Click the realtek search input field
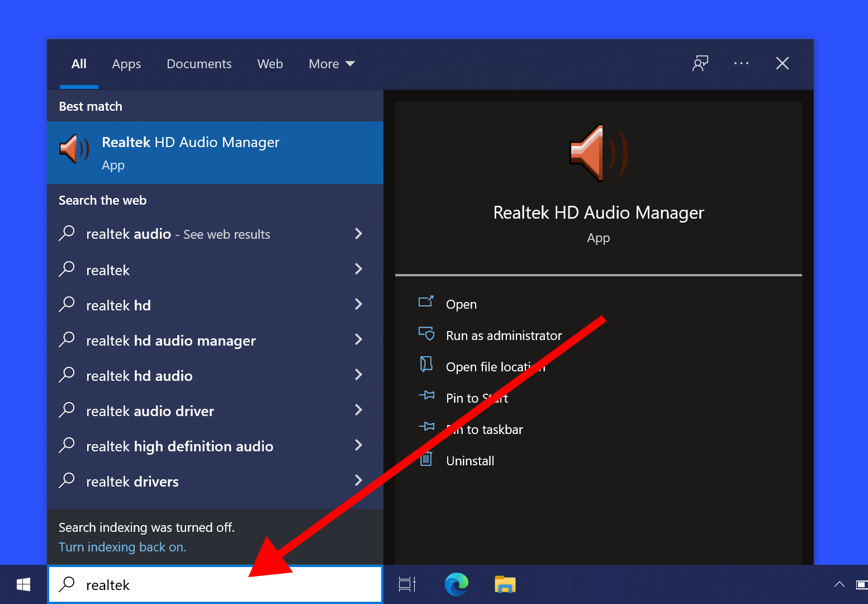This screenshot has height=604, width=868. (x=168, y=584)
